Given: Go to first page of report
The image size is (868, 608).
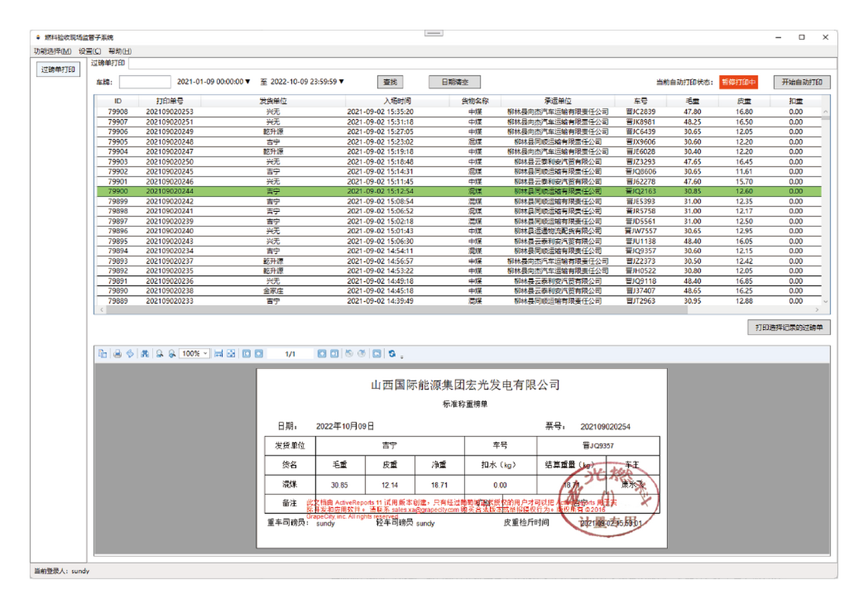Looking at the screenshot, I should tap(246, 354).
